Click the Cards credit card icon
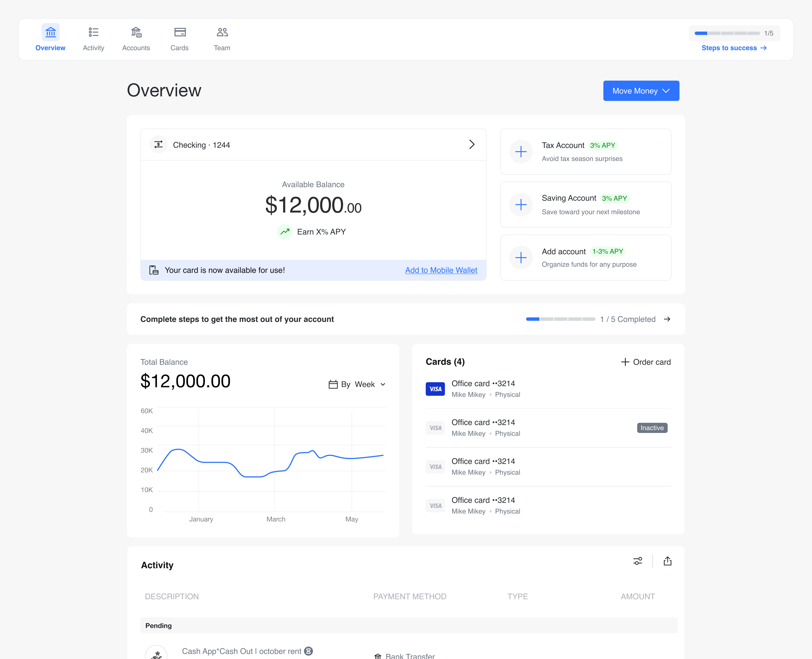Screen dimensions: 812x659 (x=180, y=32)
